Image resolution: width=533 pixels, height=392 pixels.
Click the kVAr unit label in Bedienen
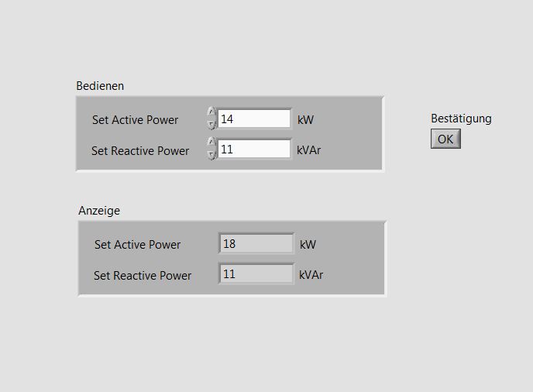[x=308, y=150]
